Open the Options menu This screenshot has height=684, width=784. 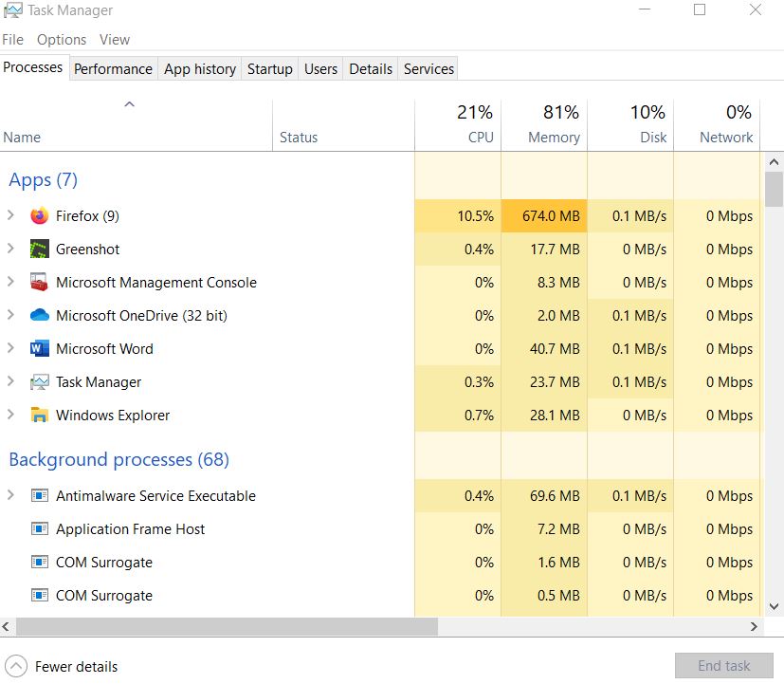pos(61,39)
